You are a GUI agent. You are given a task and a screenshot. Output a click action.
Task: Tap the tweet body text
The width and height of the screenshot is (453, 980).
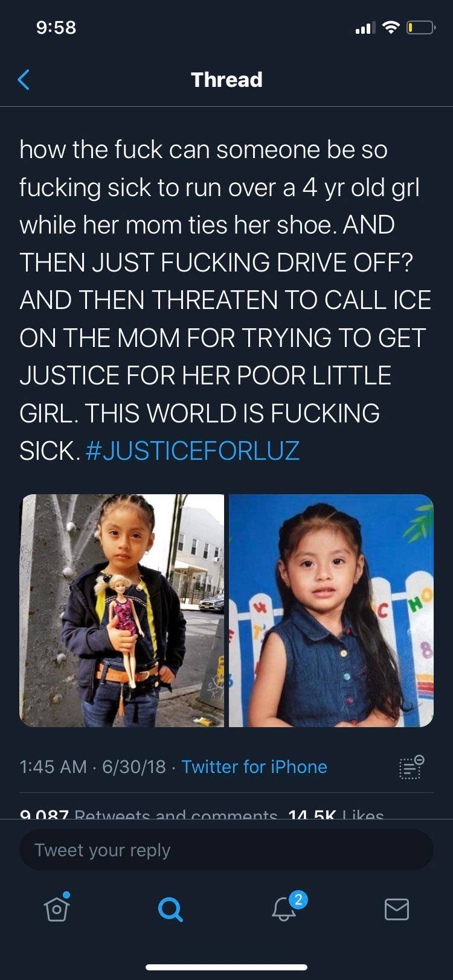click(x=225, y=300)
